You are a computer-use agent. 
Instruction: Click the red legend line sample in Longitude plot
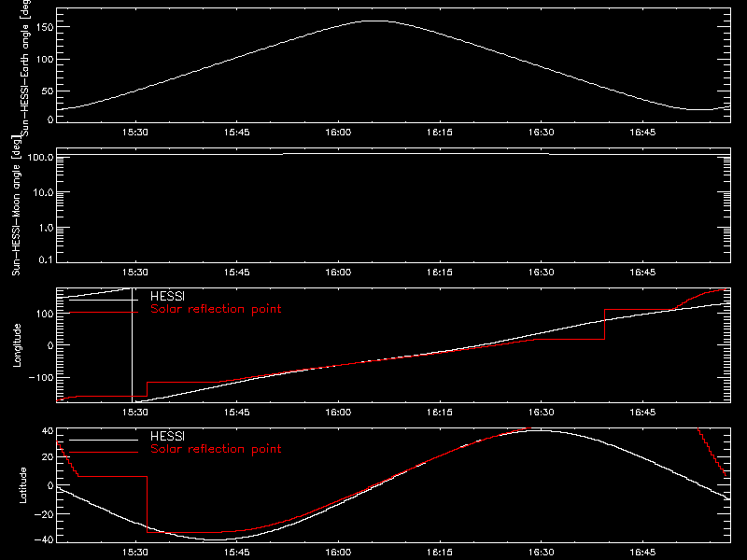click(x=104, y=313)
